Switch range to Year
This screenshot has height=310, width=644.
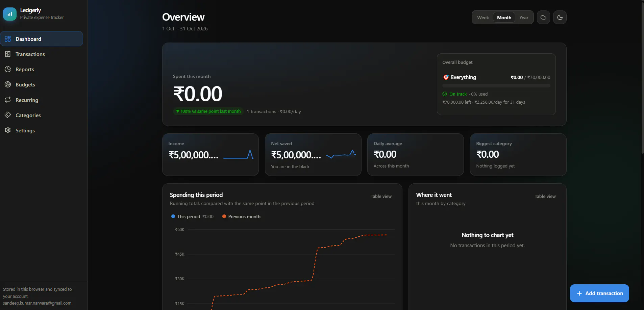[x=524, y=18]
